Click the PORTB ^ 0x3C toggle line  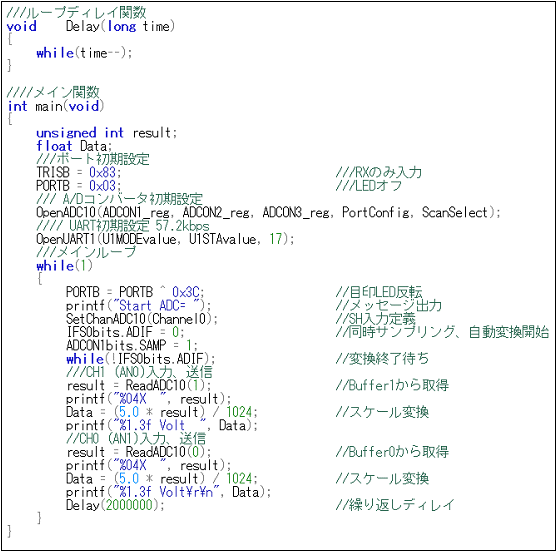[135, 293]
